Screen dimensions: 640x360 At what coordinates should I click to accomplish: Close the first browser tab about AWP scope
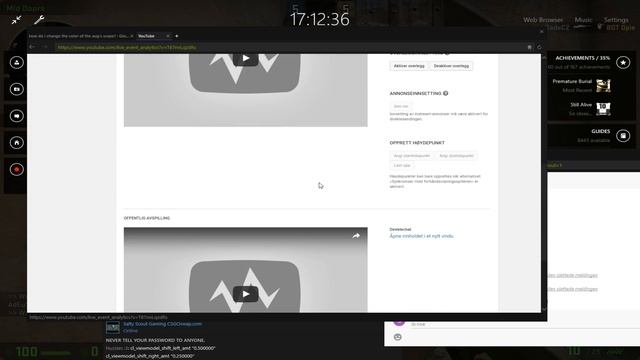click(131, 36)
